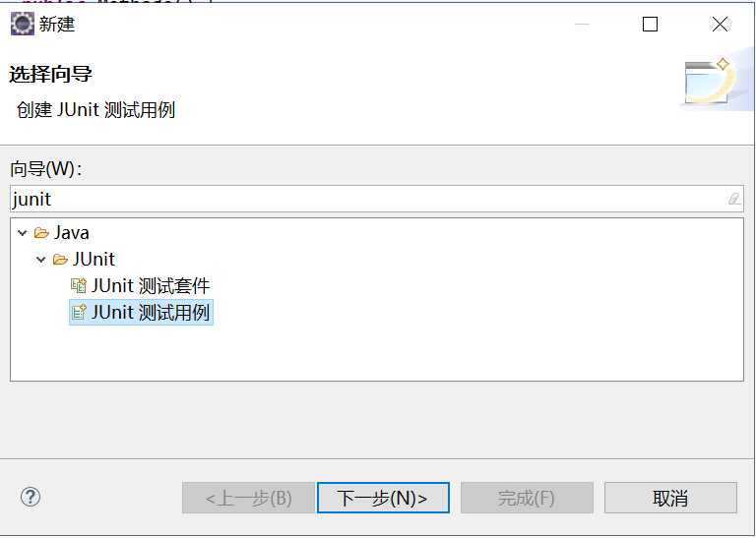Click the 完成(F) button
756x538 pixels.
[527, 498]
